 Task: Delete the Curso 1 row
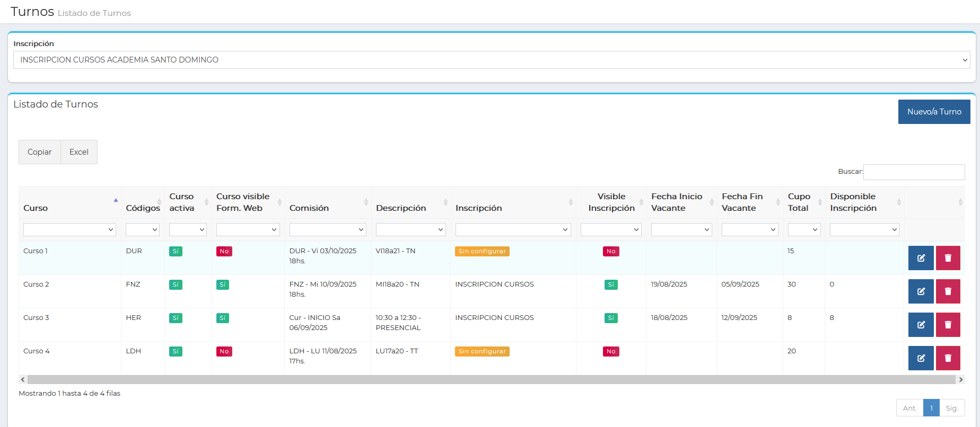click(948, 258)
